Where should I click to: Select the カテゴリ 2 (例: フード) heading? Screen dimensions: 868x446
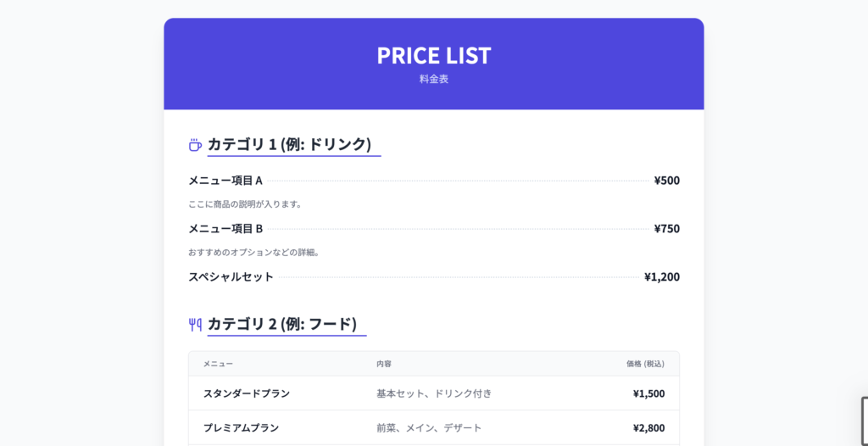coord(281,324)
